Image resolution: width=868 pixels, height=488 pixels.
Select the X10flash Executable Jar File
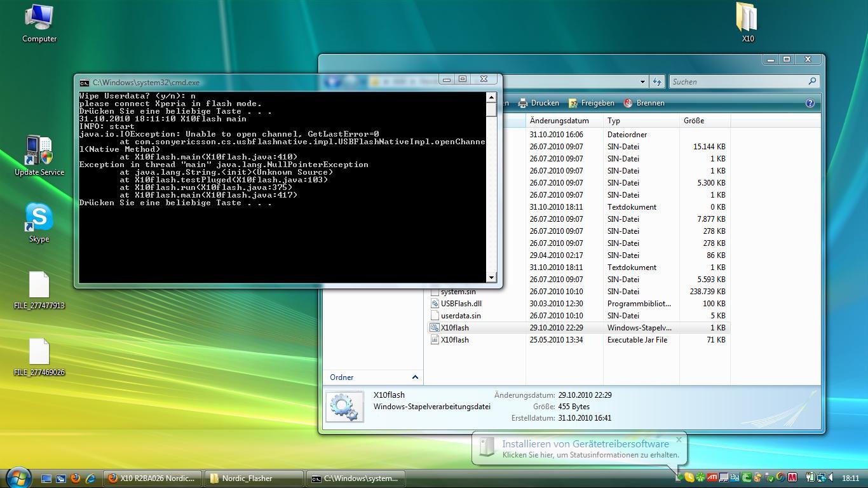tap(579, 340)
